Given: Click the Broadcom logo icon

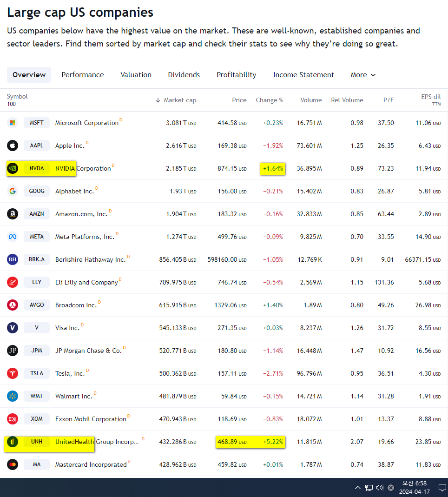Looking at the screenshot, I should [13, 305].
